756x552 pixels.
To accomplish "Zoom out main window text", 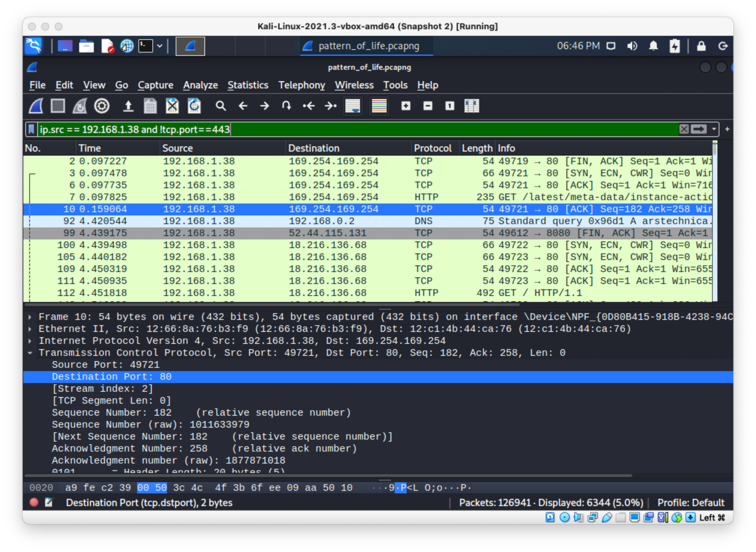I will [428, 106].
